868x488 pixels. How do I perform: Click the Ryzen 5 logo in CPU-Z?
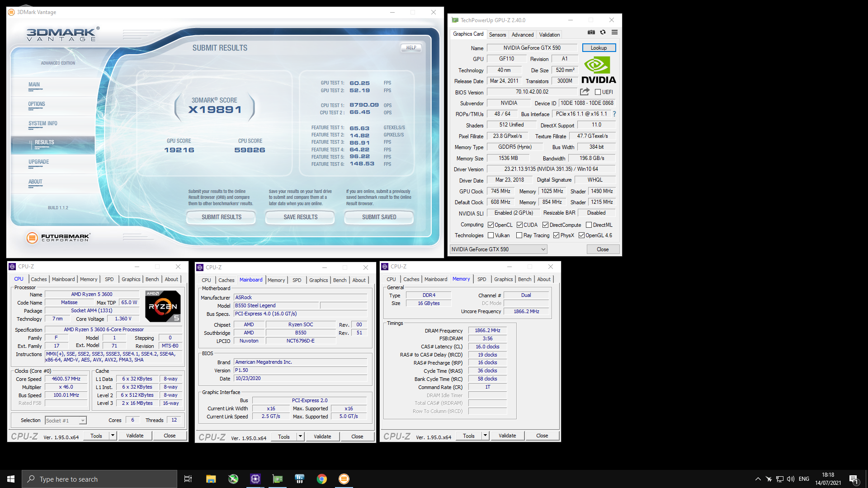pyautogui.click(x=163, y=306)
